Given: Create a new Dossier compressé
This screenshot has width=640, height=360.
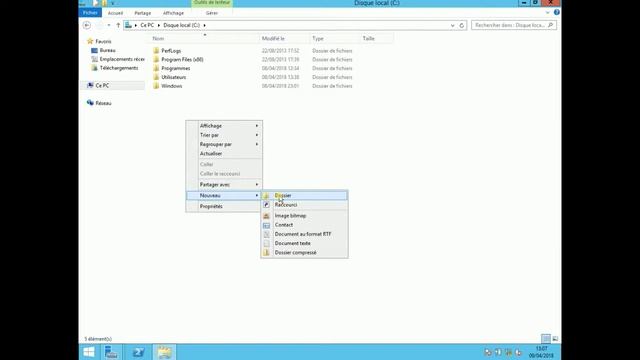Looking at the screenshot, I should pyautogui.click(x=304, y=253).
